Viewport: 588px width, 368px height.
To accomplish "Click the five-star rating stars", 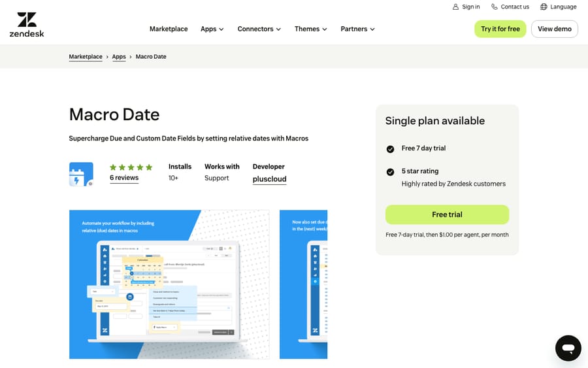I will pyautogui.click(x=131, y=167).
